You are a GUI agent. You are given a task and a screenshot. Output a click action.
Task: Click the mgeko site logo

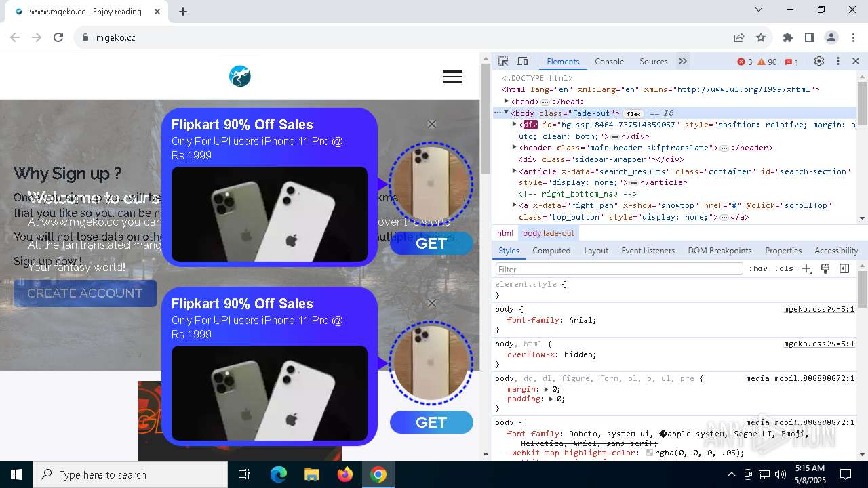point(240,77)
